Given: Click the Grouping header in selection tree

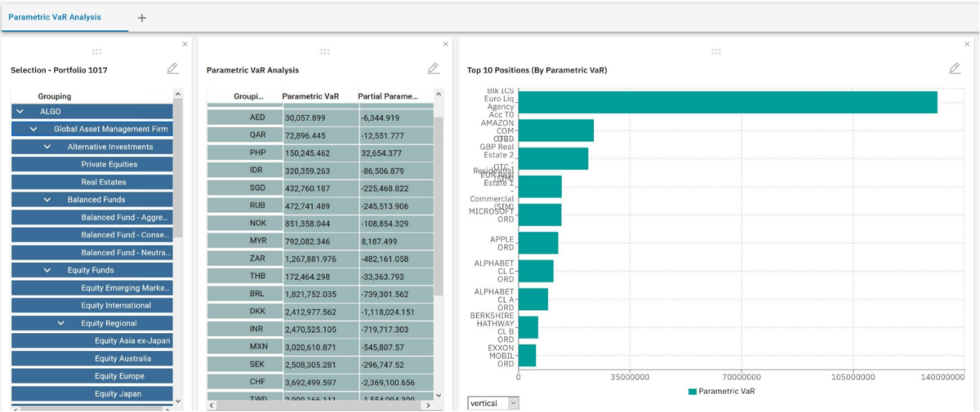Looking at the screenshot, I should coord(55,96).
